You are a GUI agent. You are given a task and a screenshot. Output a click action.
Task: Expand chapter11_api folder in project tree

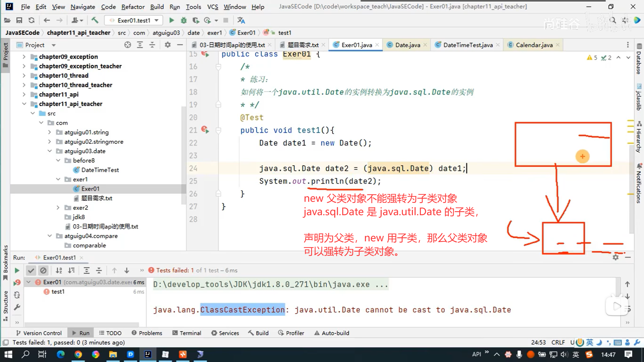[24, 95]
